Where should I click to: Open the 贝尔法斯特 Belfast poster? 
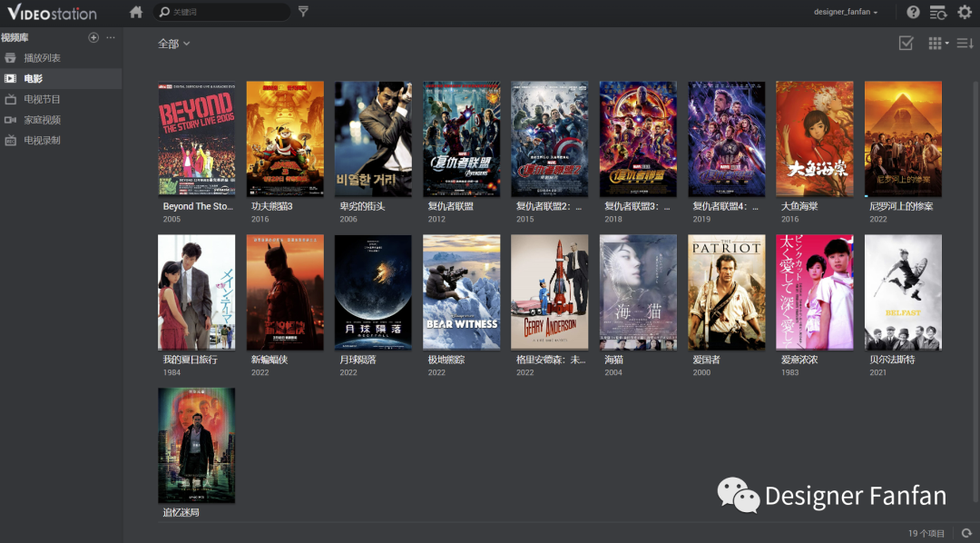(903, 292)
